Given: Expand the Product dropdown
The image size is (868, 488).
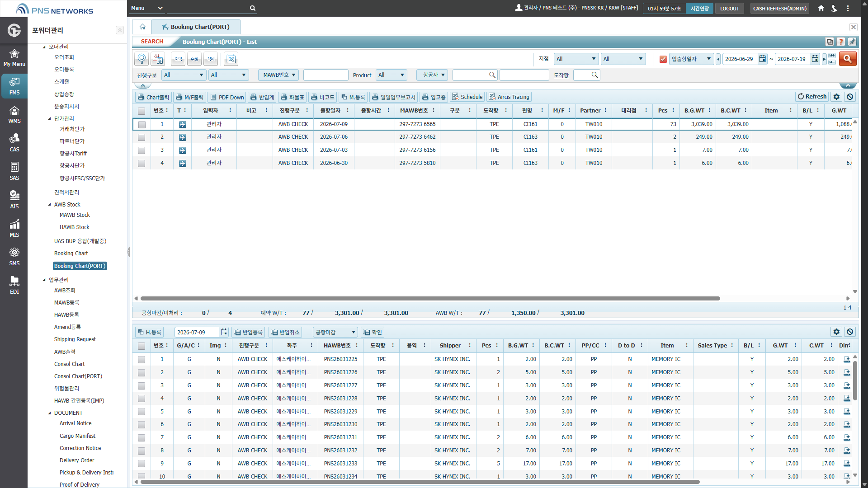Looking at the screenshot, I should pyautogui.click(x=392, y=75).
